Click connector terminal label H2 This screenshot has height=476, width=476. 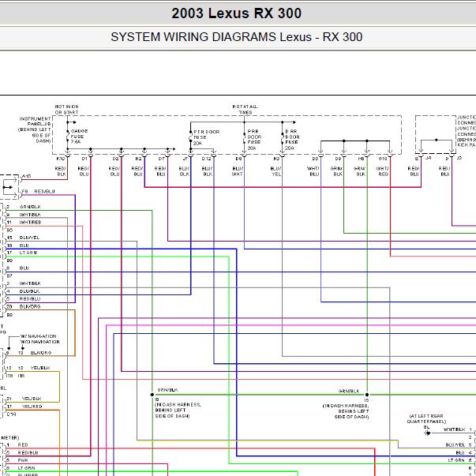tap(138, 159)
